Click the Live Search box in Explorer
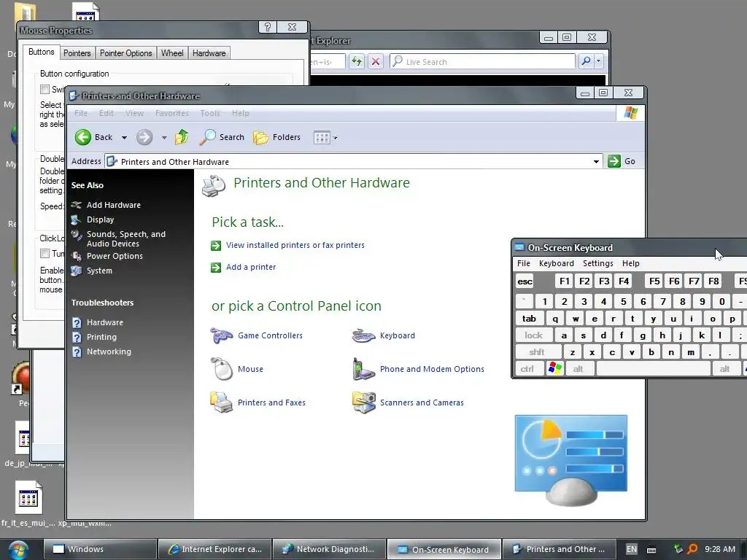Viewport: 747px width, 560px height. (482, 61)
